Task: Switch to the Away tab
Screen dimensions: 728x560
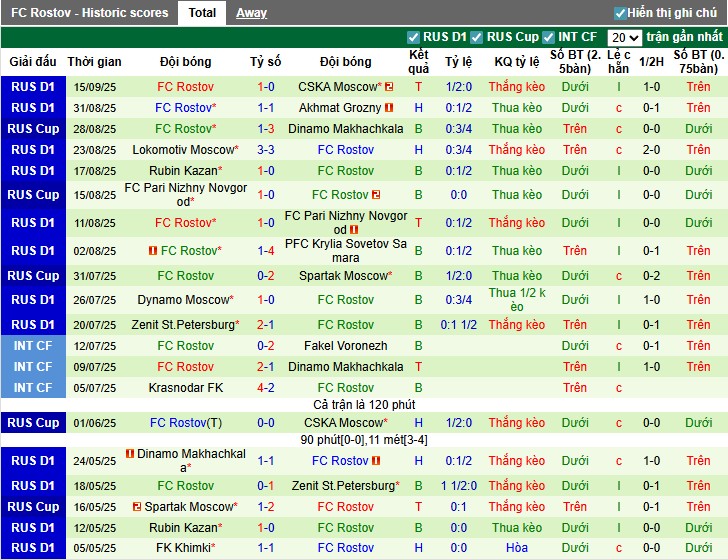Action: point(251,13)
